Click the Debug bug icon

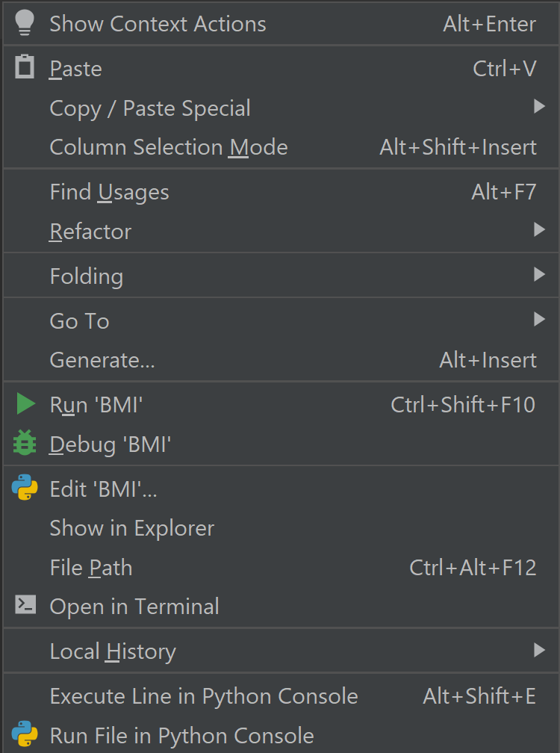pyautogui.click(x=25, y=444)
